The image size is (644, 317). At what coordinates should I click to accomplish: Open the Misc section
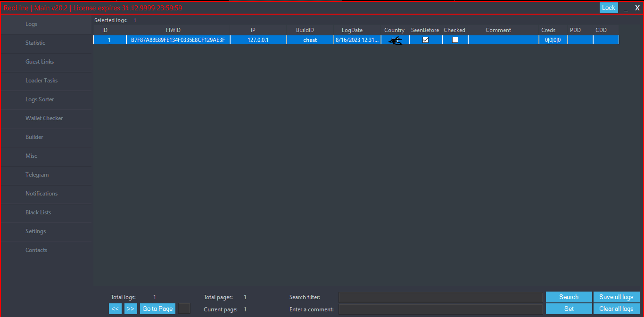pos(46,156)
